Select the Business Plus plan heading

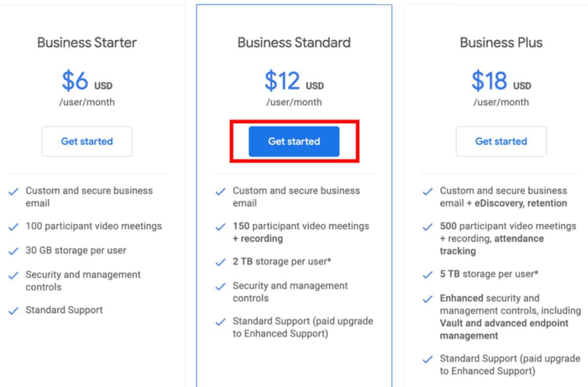(501, 43)
